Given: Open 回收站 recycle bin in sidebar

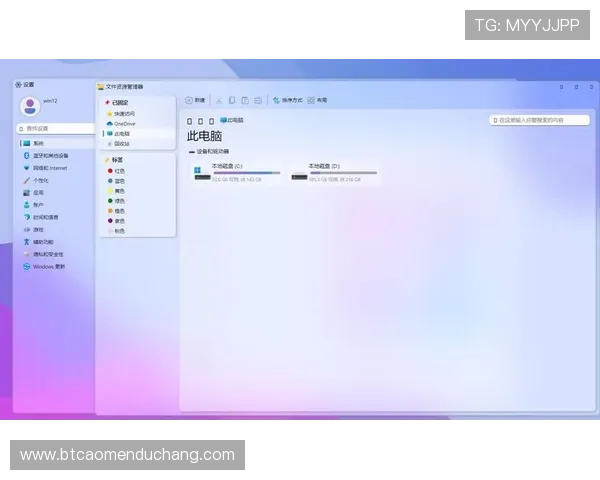Looking at the screenshot, I should tap(121, 142).
